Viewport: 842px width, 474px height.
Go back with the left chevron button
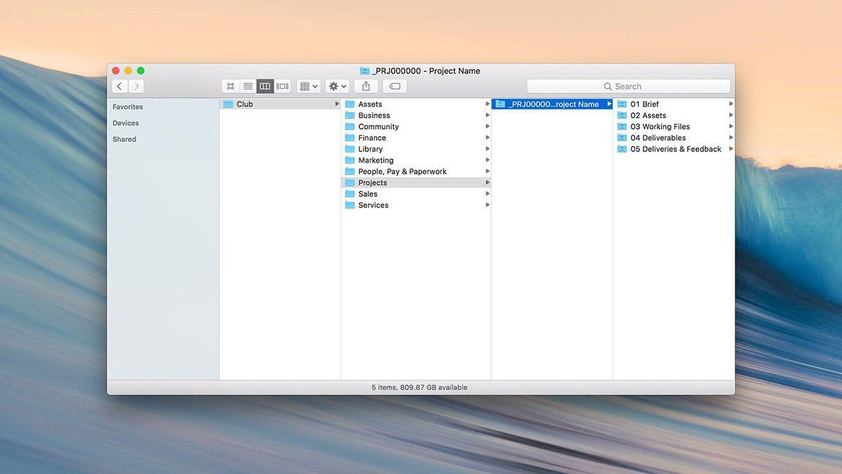tap(119, 86)
